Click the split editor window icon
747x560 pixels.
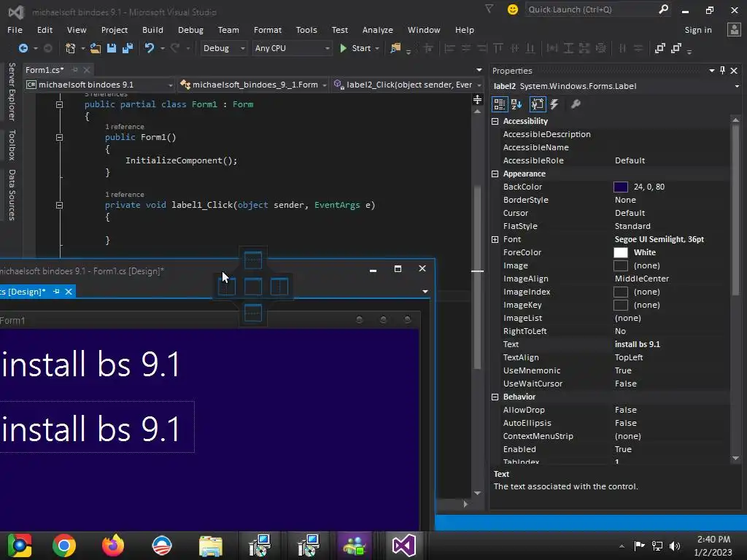pos(477,99)
